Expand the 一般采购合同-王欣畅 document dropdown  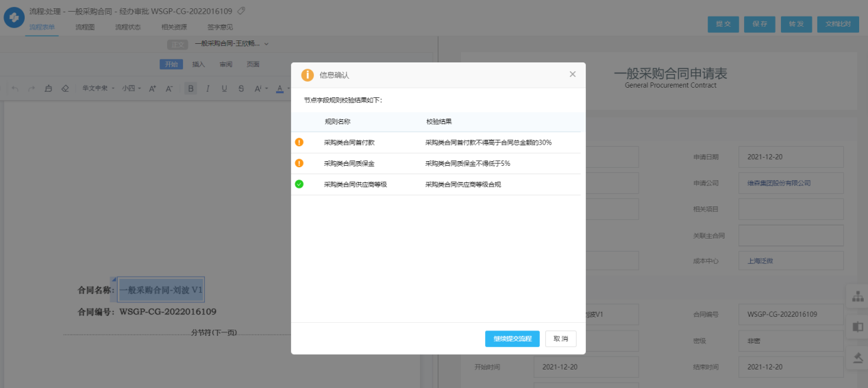pos(232,44)
